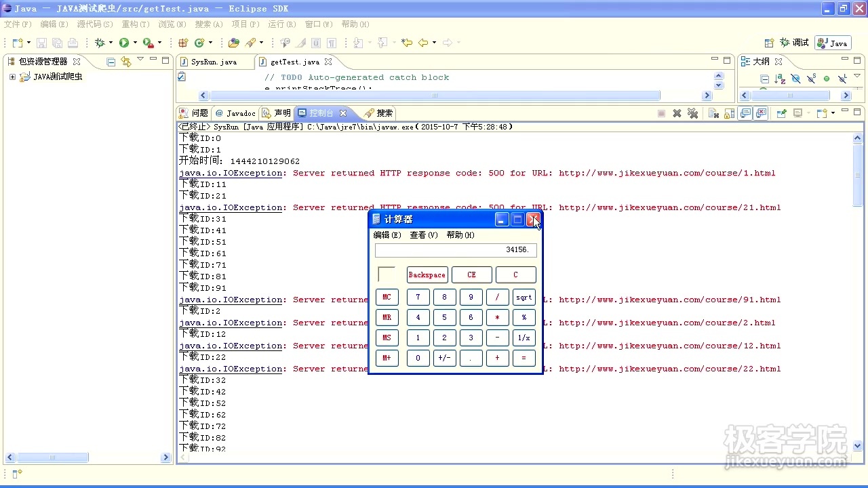
Task: Switch to 调试 perspective
Action: (794, 43)
